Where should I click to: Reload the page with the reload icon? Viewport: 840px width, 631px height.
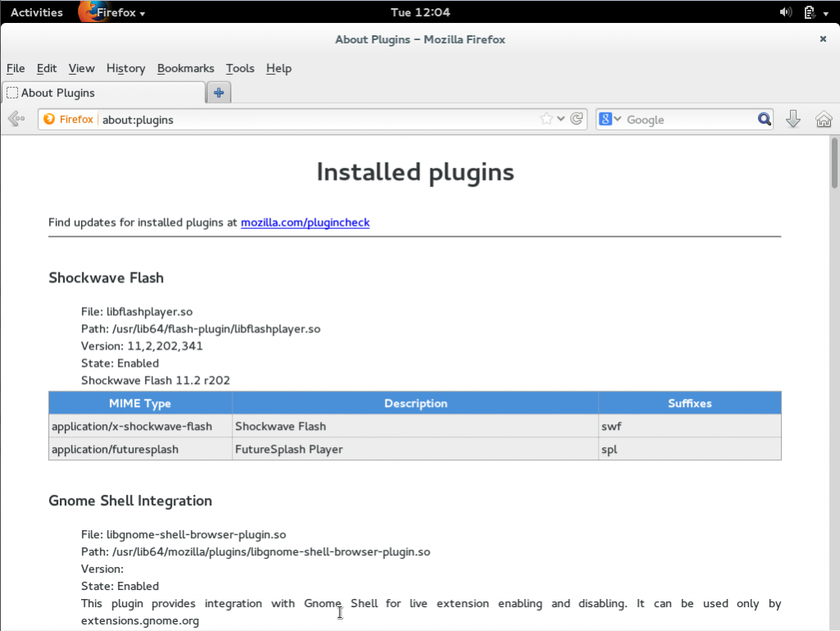point(575,118)
